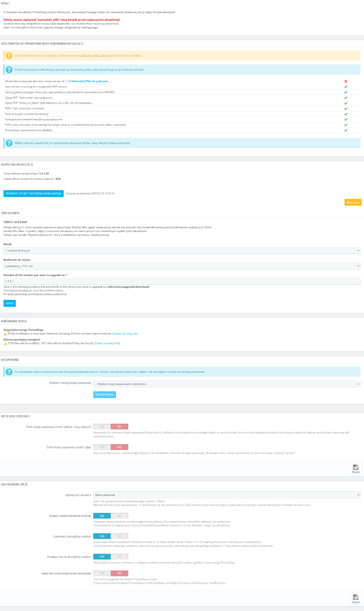
Task: Click question icon in manual backup reminder box
Action: 9,143
